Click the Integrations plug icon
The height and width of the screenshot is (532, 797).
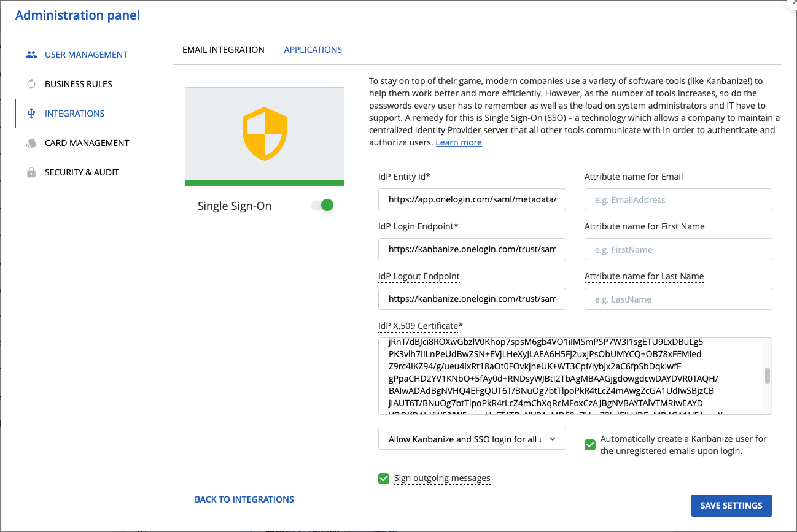coord(31,113)
